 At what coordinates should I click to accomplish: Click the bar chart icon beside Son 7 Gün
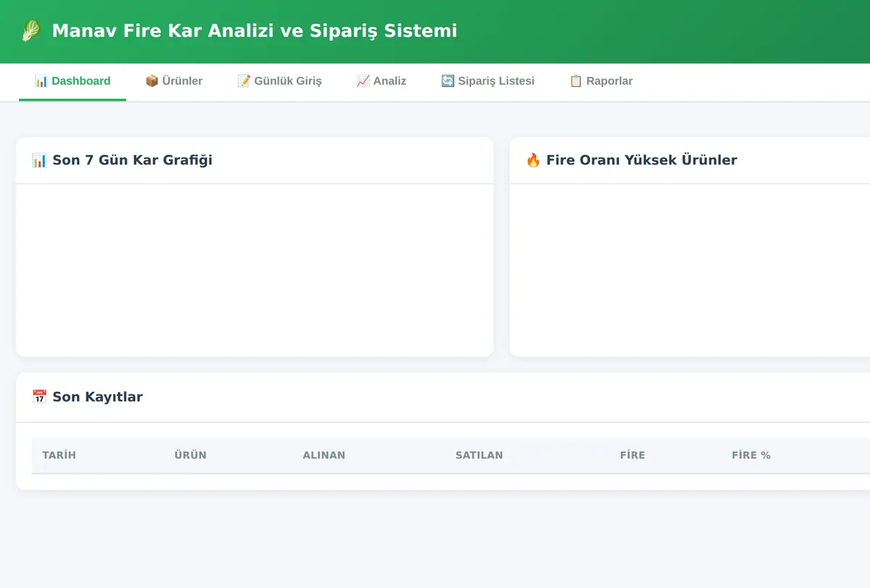39,160
